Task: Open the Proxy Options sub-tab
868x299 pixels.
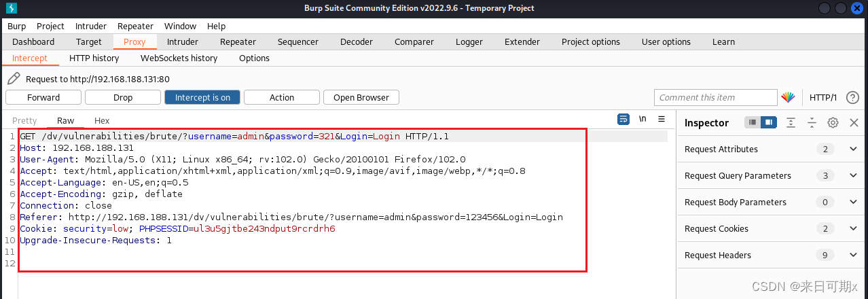Action: coord(254,58)
